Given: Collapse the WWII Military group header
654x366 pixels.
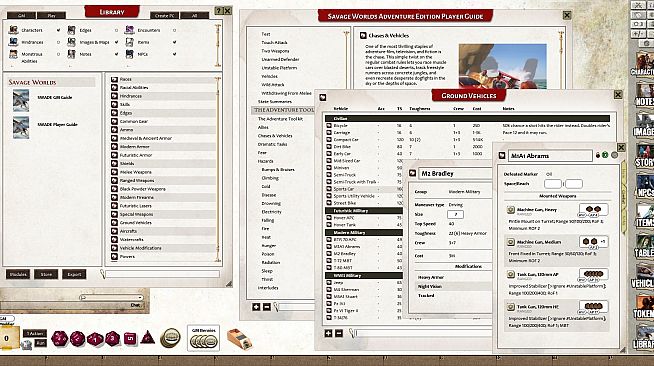Looking at the screenshot, I should pyautogui.click(x=364, y=275).
